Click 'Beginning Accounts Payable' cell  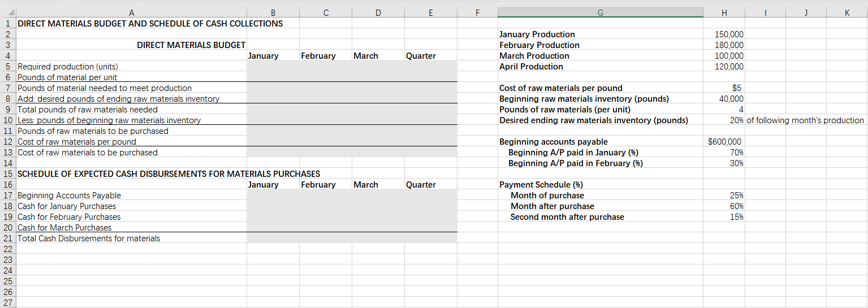tap(70, 196)
